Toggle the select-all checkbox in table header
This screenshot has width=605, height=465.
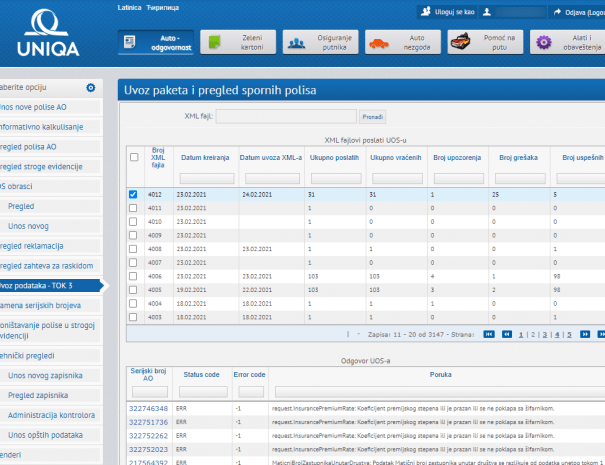pos(134,157)
